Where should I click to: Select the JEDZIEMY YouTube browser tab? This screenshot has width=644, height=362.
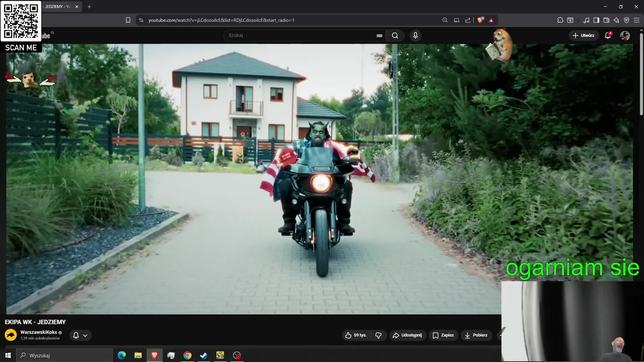tap(59, 7)
